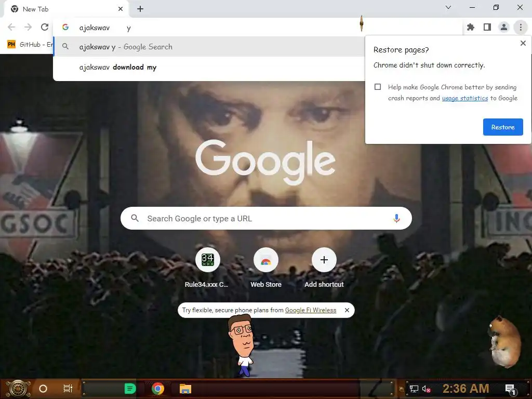This screenshot has height=399, width=532.
Task: Open the tab search chevron
Action: point(448,7)
